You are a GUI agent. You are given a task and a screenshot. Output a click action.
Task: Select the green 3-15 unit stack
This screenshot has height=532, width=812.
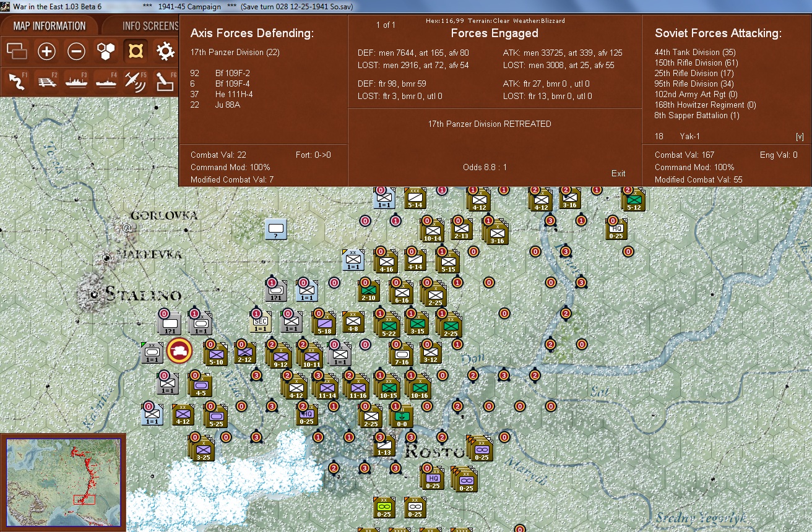(x=417, y=322)
